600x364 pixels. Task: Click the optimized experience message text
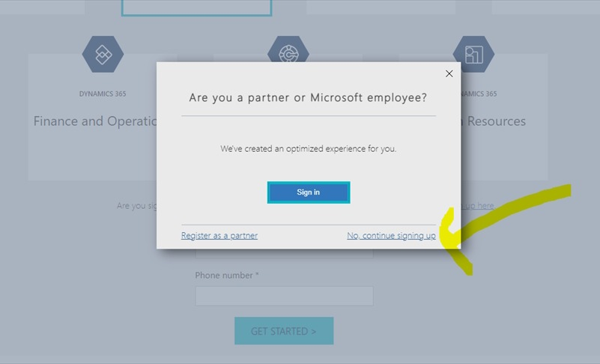(309, 148)
